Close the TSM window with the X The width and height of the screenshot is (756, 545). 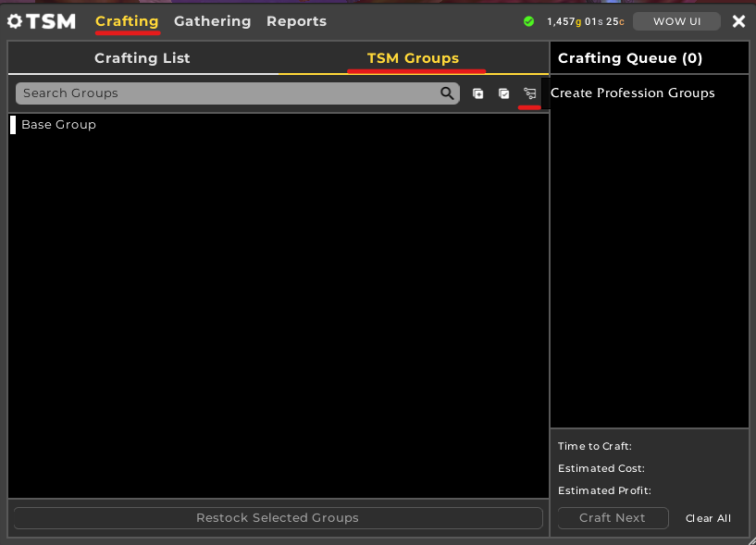(738, 21)
